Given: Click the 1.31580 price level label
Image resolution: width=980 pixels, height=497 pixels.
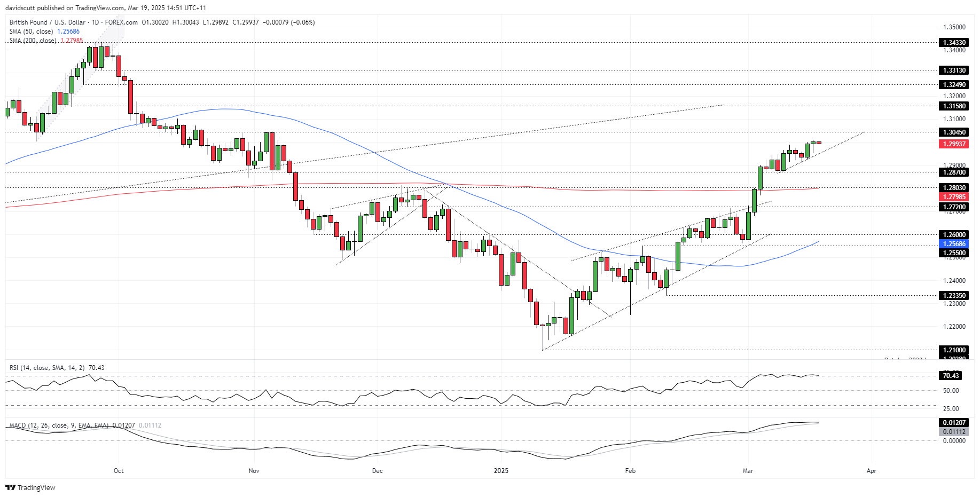Looking at the screenshot, I should pos(954,106).
